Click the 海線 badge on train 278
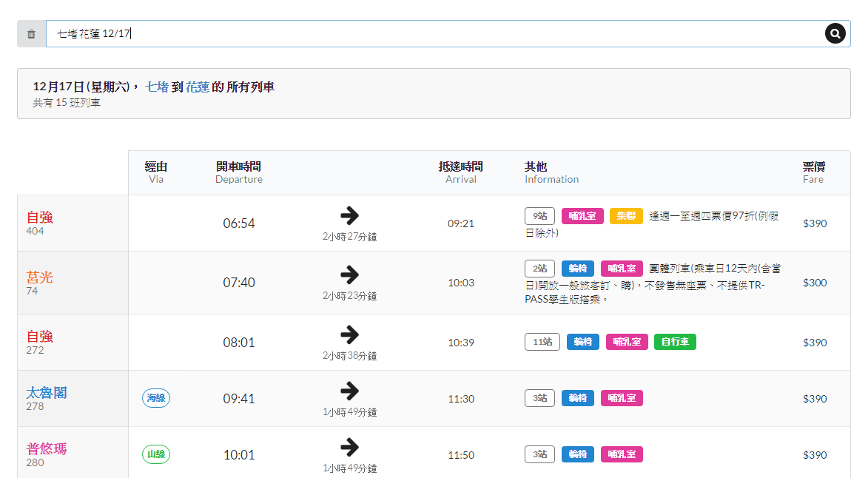The width and height of the screenshot is (868, 478). [x=156, y=398]
